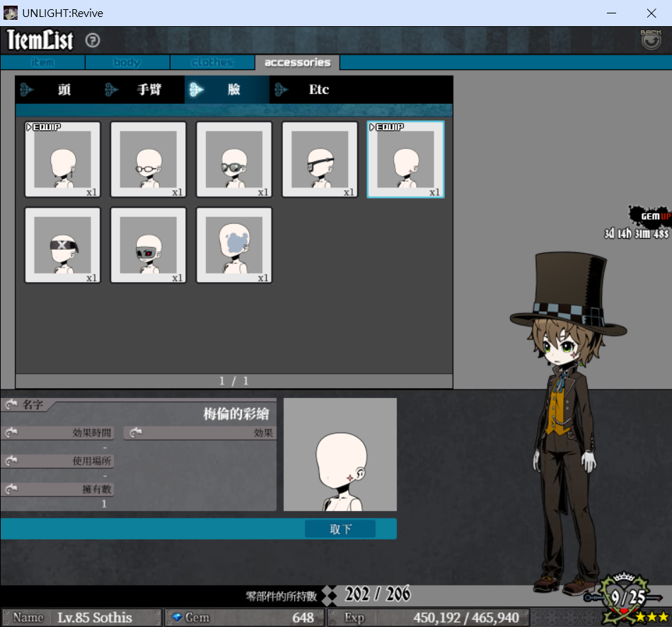Viewport: 672px width, 627px height.
Task: Click the BACK button icon
Action: tap(651, 40)
